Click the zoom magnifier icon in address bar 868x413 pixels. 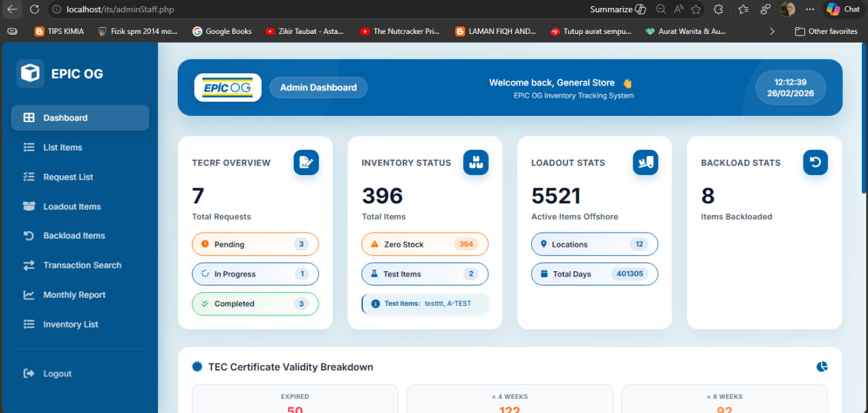pos(660,9)
